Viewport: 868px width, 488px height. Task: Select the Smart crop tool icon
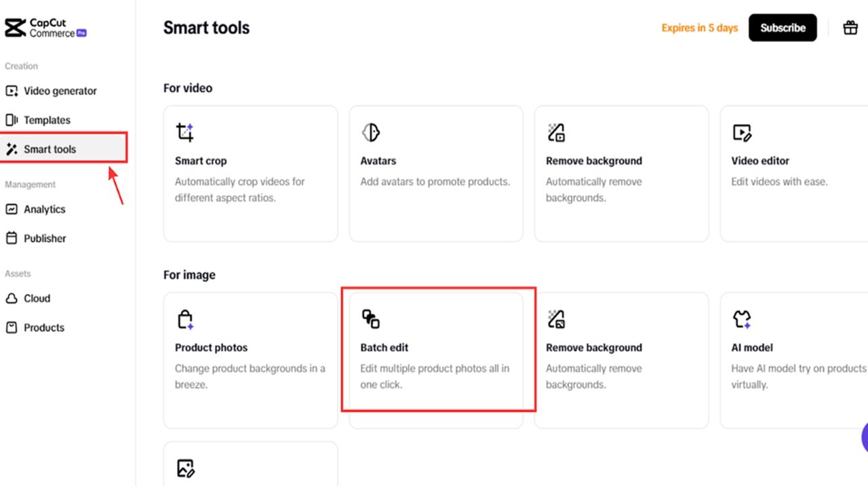[x=183, y=132]
